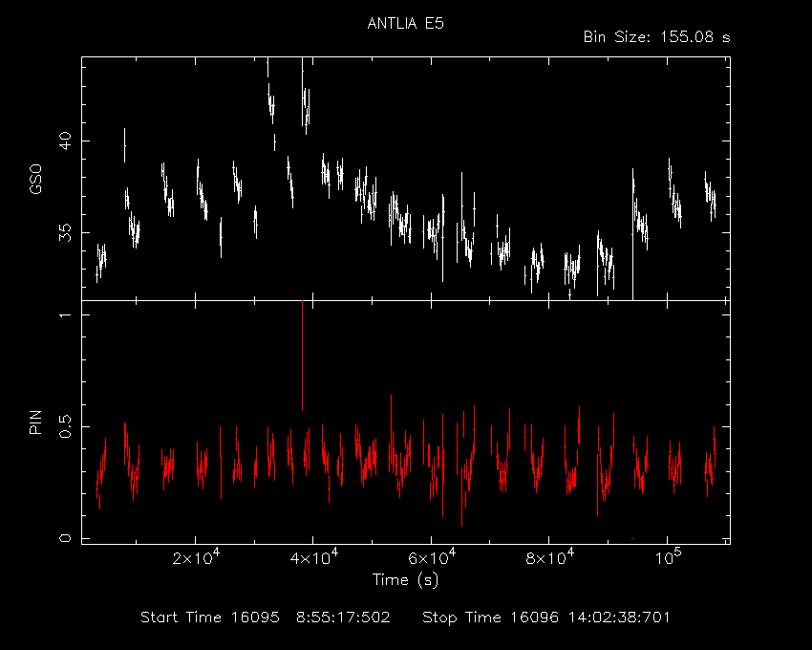This screenshot has height=650, width=812.
Task: Click the GSO axis value 35
Action: click(65, 232)
